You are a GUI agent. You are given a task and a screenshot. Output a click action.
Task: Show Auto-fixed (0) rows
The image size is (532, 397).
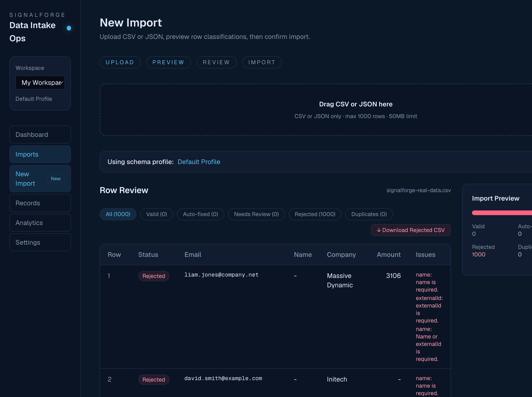[200, 214]
